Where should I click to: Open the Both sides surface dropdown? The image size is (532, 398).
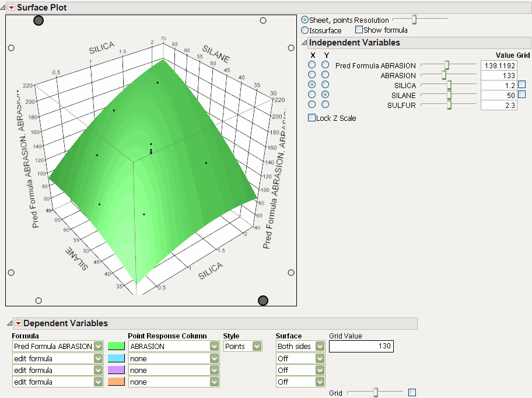[x=319, y=347]
